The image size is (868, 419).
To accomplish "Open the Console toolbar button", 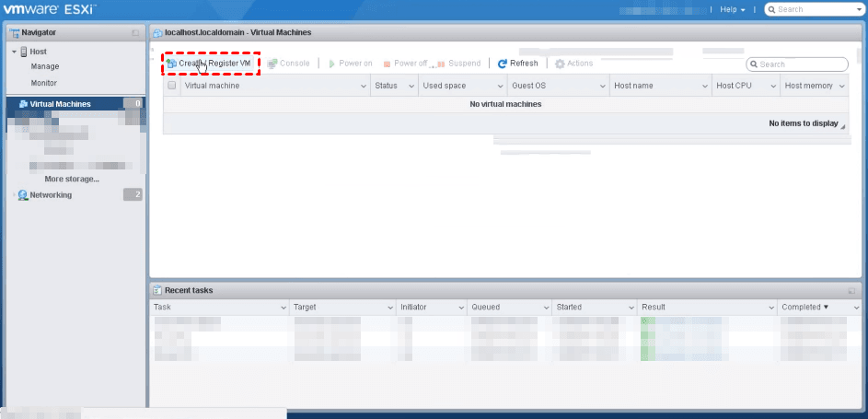I will (288, 64).
